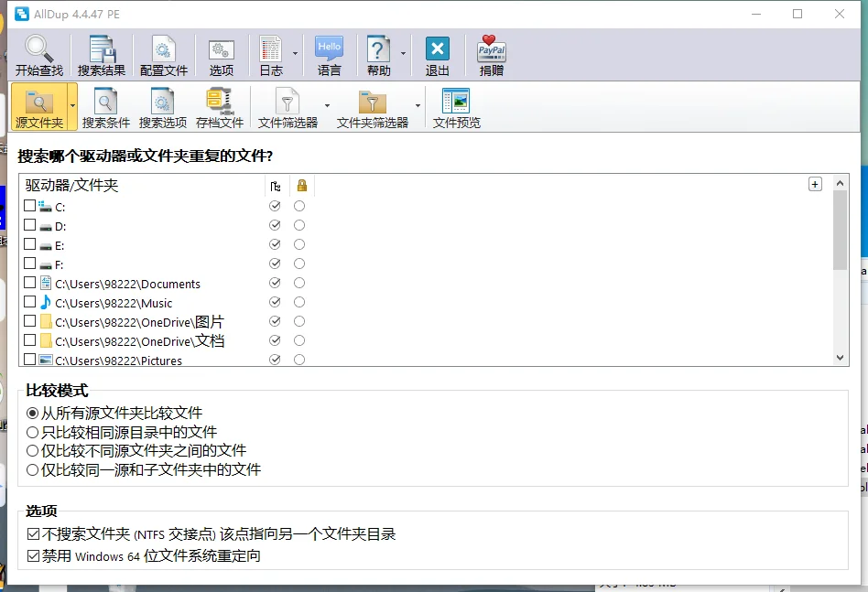Check the C: drive checkbox
The width and height of the screenshot is (868, 592).
click(x=29, y=206)
